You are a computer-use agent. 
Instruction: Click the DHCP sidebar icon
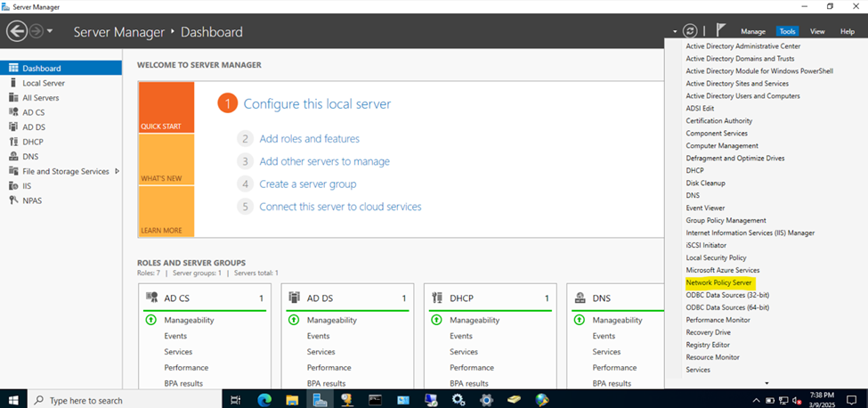(14, 142)
